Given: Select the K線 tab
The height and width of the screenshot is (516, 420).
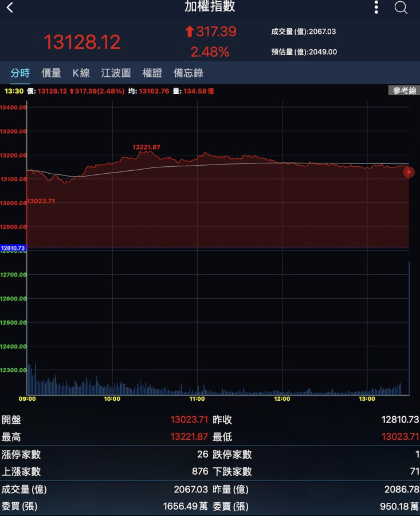Looking at the screenshot, I should pos(81,73).
